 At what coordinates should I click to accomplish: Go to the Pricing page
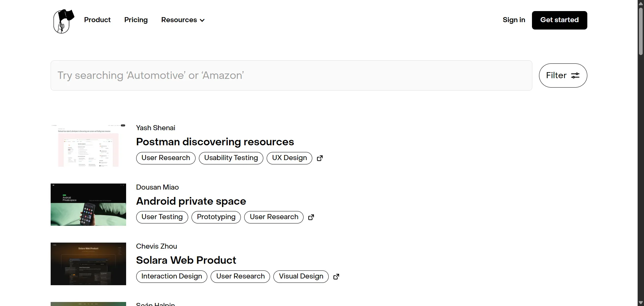136,20
